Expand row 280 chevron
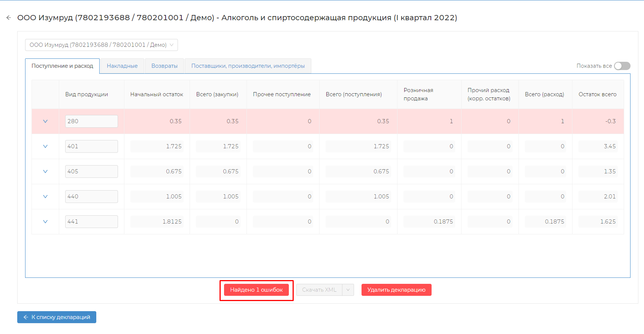 [45, 121]
